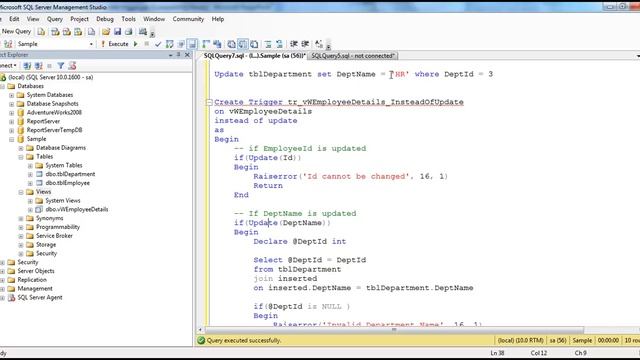This screenshot has width=640, height=360.
Task: Click the New Query button
Action: coord(16,31)
